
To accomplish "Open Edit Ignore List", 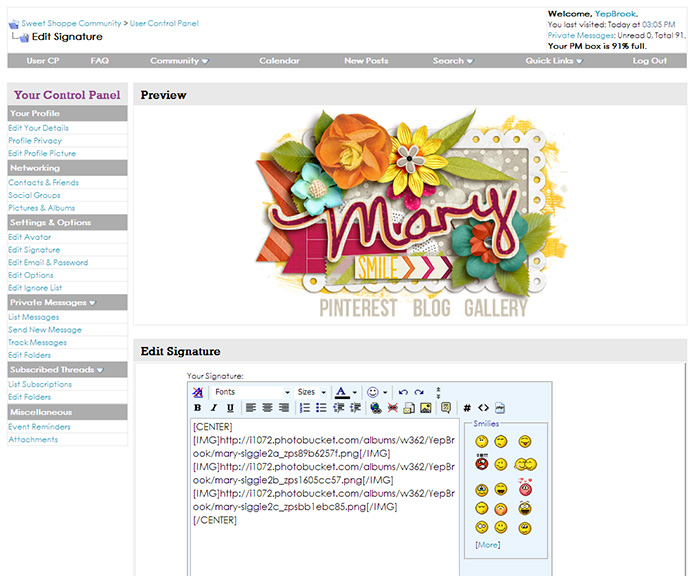I will 35,288.
